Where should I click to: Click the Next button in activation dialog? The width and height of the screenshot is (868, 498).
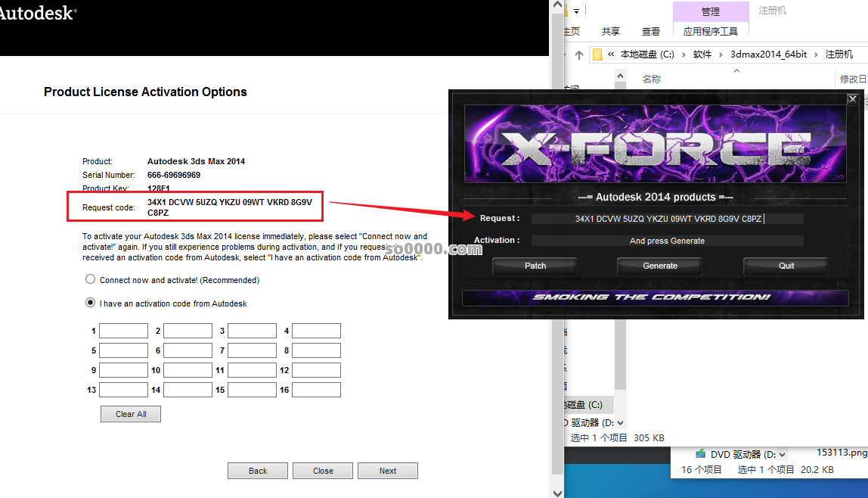(388, 471)
